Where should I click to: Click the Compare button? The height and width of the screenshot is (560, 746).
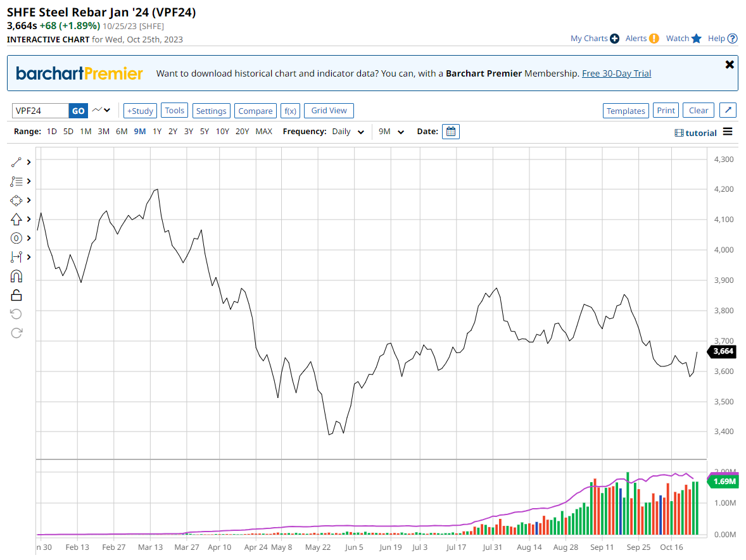[255, 111]
